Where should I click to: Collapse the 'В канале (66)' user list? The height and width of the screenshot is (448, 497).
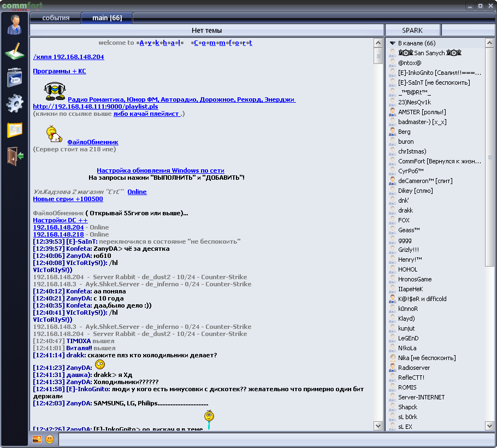point(392,43)
